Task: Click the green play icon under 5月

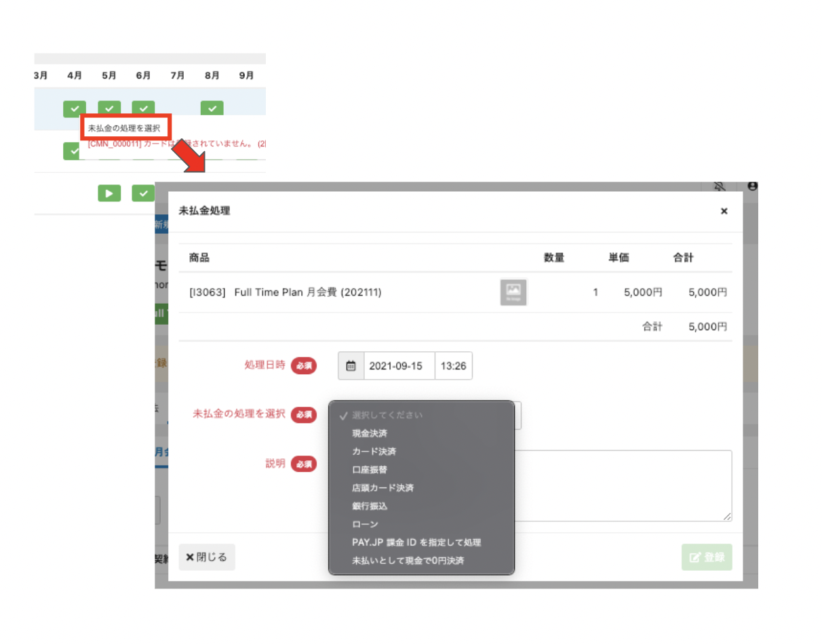Action: (109, 193)
